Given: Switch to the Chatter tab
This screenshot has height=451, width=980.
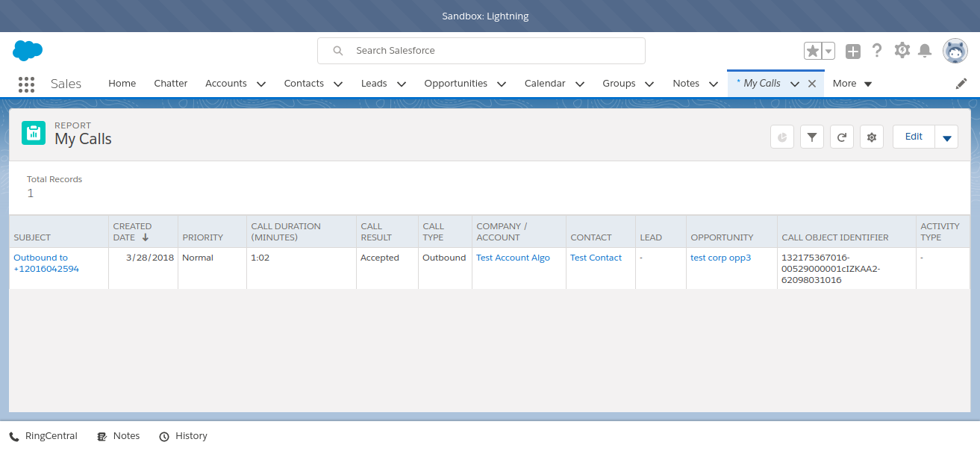Looking at the screenshot, I should coord(170,84).
